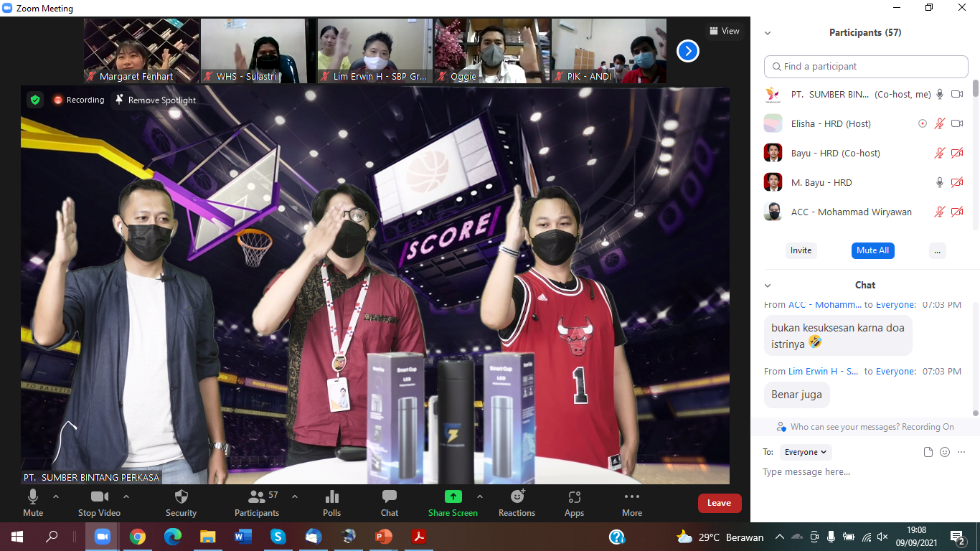The height and width of the screenshot is (551, 980).
Task: Focus the Find a participant search box
Action: coord(866,67)
